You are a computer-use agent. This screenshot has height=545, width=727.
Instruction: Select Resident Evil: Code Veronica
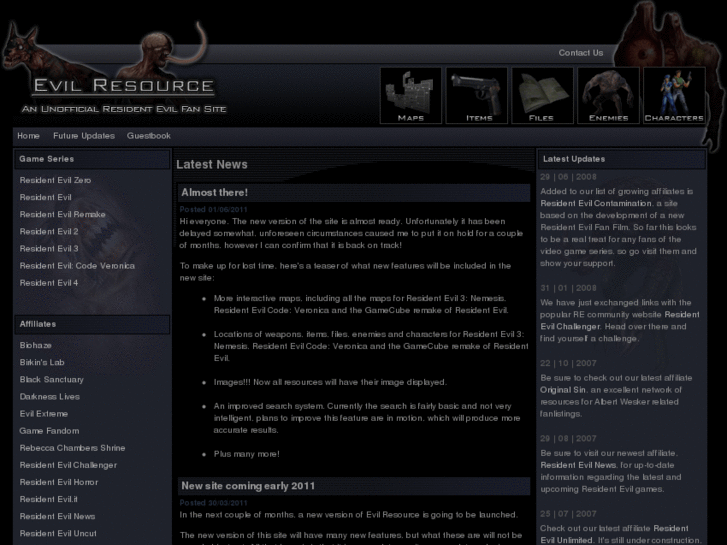coord(77,266)
